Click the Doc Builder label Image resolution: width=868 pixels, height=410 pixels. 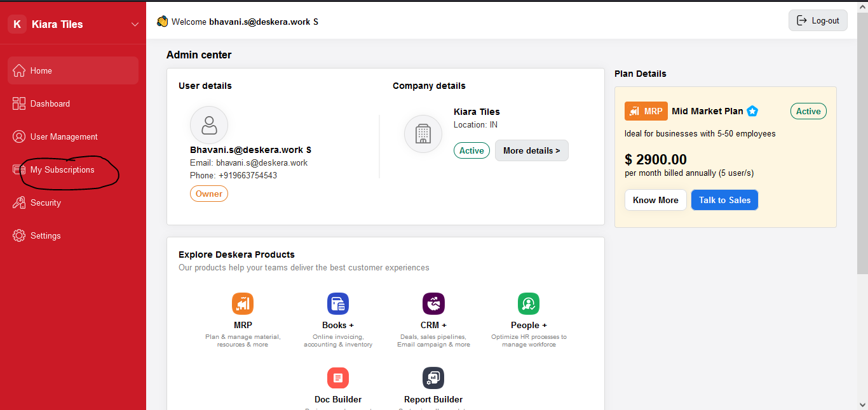[x=338, y=399]
